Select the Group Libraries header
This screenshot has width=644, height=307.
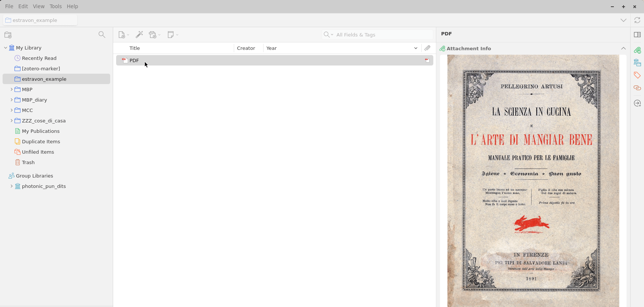[x=35, y=176]
